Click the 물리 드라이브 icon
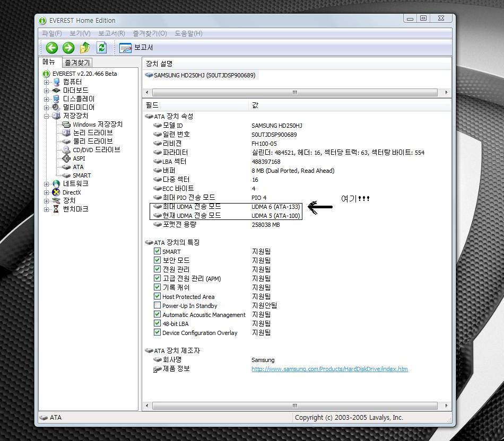The image size is (504, 441). click(66, 142)
